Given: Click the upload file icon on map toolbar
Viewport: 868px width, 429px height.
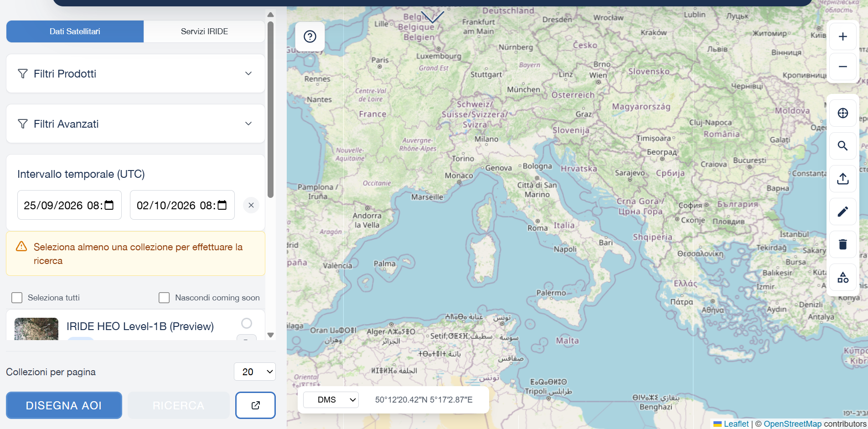Looking at the screenshot, I should point(842,179).
